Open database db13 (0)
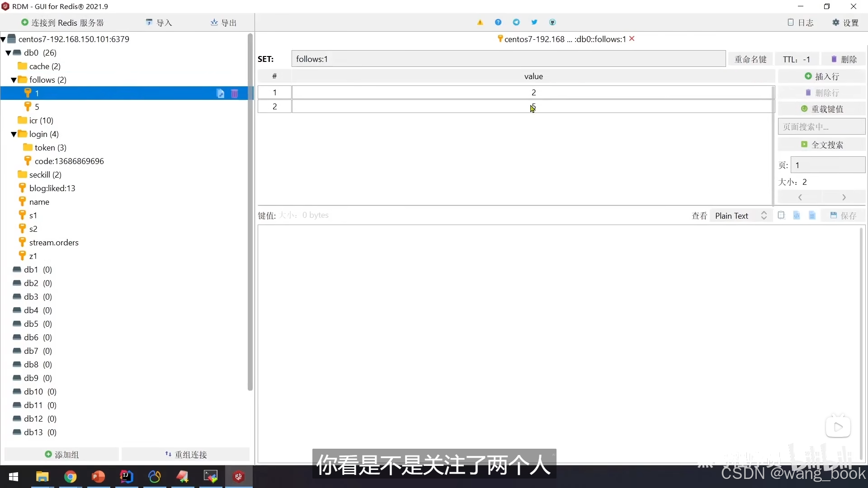 (x=35, y=432)
